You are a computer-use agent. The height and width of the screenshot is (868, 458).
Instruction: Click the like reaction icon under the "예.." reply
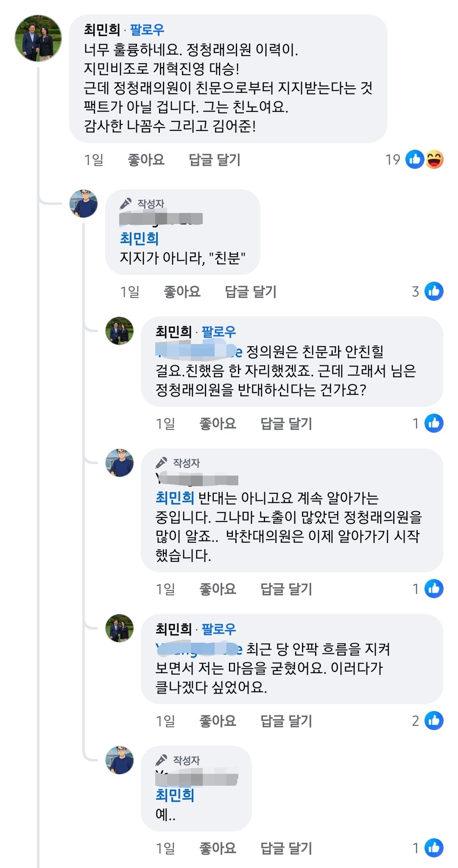[434, 848]
